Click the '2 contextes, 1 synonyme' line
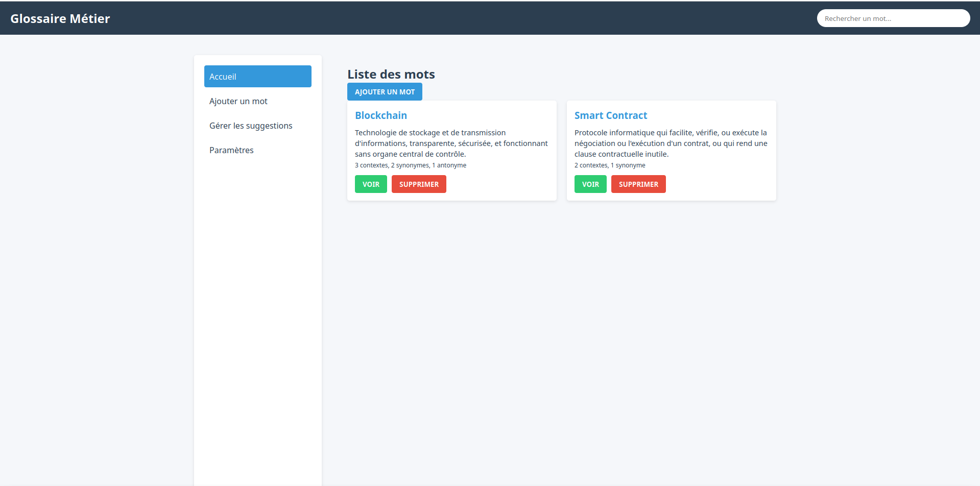 click(x=609, y=165)
